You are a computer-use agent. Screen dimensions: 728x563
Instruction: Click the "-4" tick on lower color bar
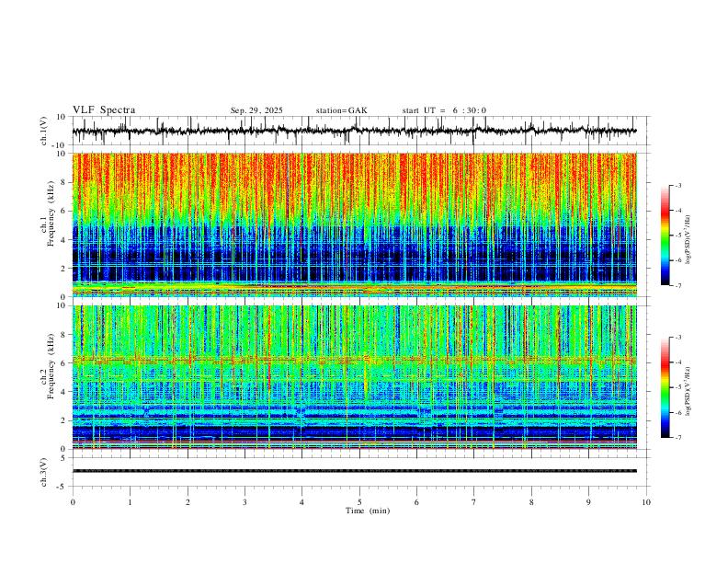pos(678,362)
